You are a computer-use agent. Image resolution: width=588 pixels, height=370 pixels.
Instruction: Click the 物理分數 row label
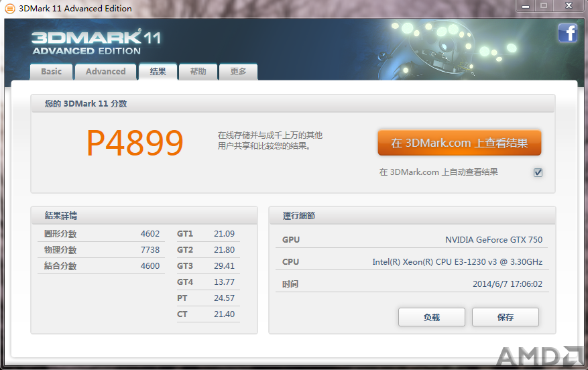[60, 250]
